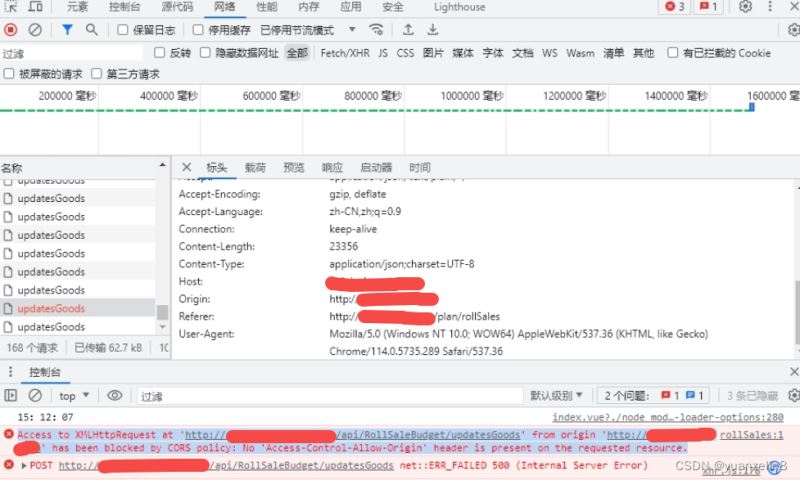Import HAR file upload icon
This screenshot has width=800, height=480.
click(408, 30)
